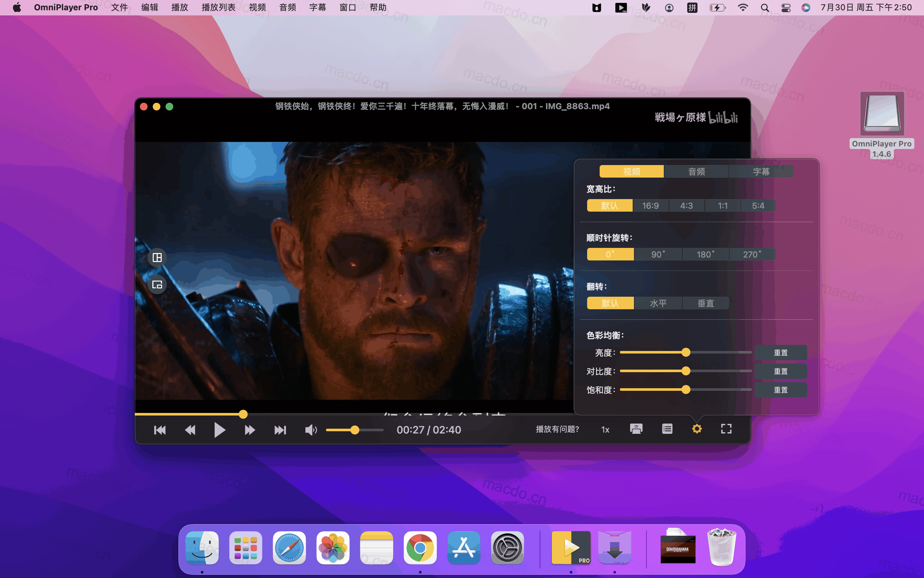This screenshot has height=578, width=924.
Task: Flip video with 垂直 option
Action: click(706, 303)
